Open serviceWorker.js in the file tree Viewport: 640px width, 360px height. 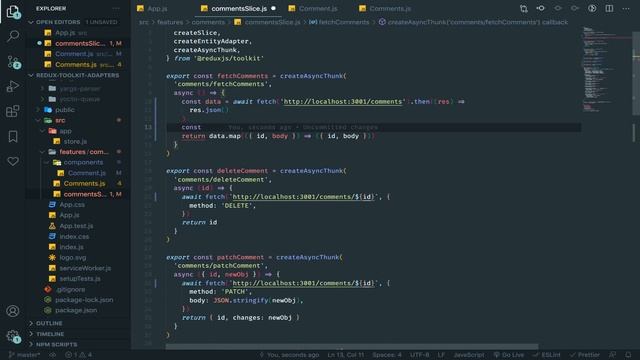point(85,268)
